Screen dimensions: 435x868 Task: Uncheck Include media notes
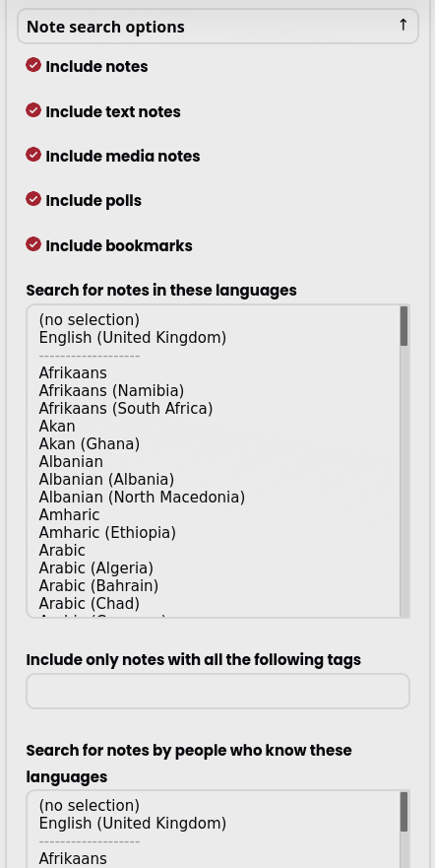tap(33, 155)
